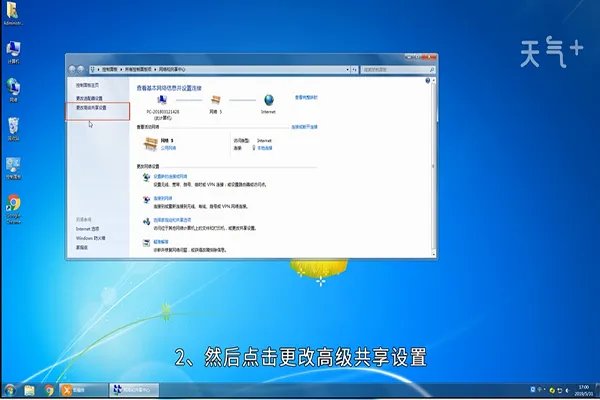Click 网络和共享中心 in the breadcrumb path
600x400 pixels.
tap(172, 70)
